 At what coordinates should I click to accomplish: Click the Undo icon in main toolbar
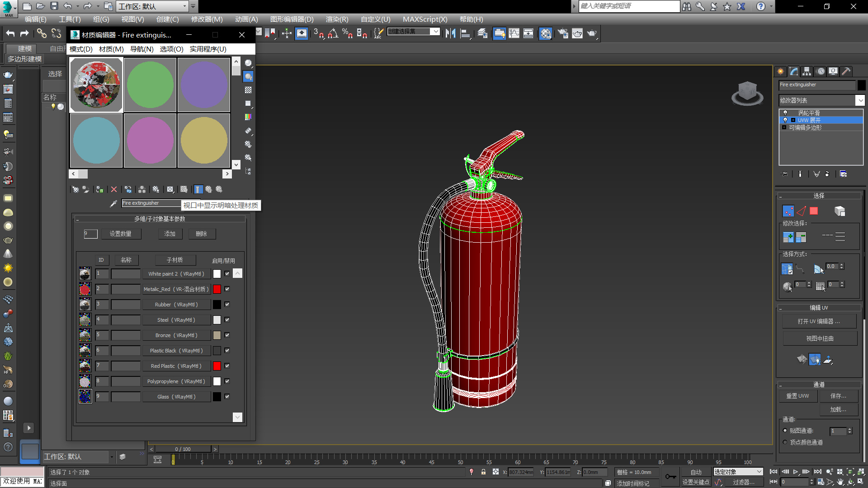[x=10, y=33]
